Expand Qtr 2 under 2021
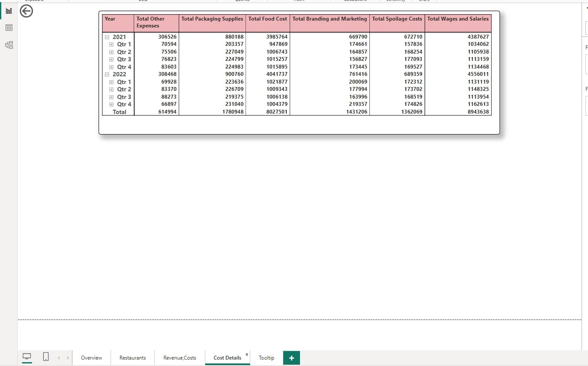The image size is (588, 366). (111, 52)
